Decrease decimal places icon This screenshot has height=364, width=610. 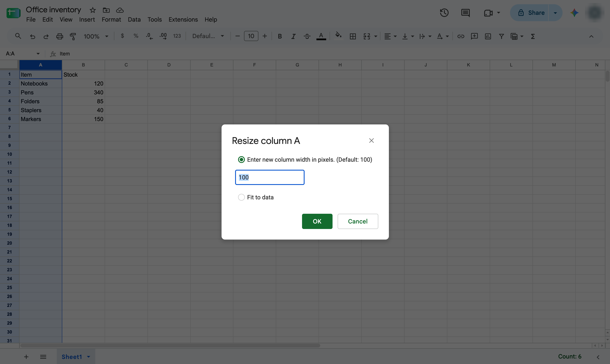click(149, 36)
